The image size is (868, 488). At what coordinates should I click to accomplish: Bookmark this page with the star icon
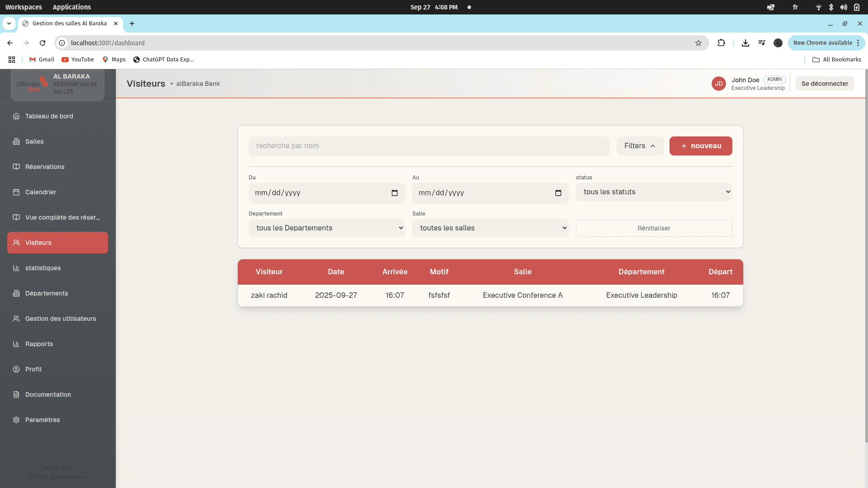(x=698, y=43)
